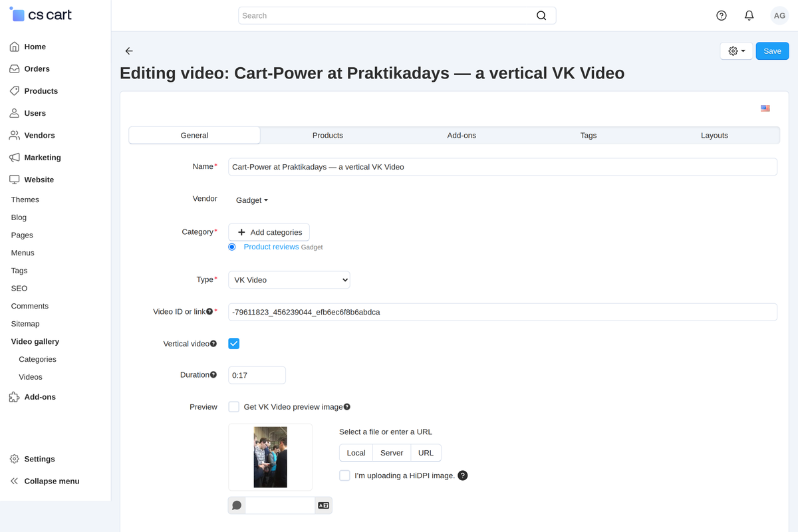
Task: Open the gear actions dropdown
Action: [x=736, y=51]
